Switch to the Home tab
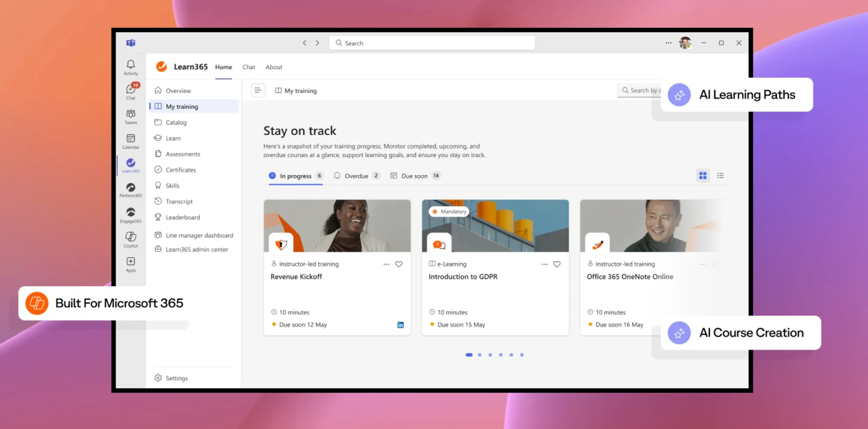This screenshot has height=429, width=868. click(x=223, y=67)
